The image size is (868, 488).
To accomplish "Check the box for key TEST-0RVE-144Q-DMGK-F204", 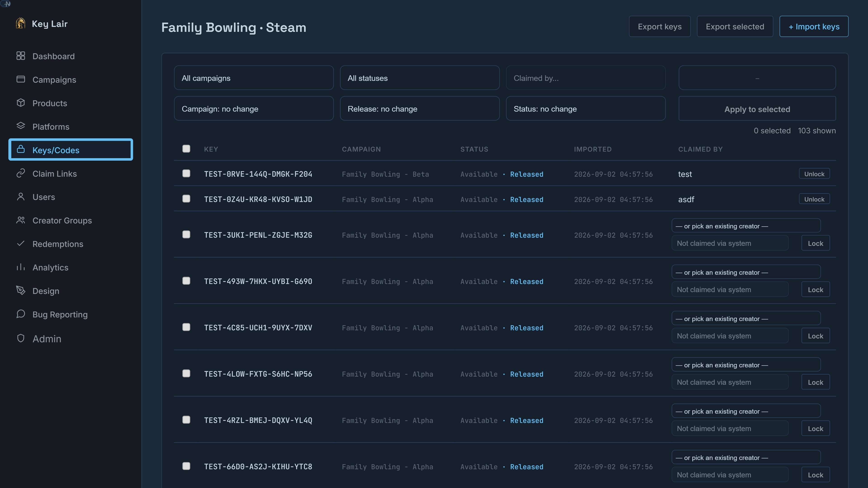I will (186, 173).
